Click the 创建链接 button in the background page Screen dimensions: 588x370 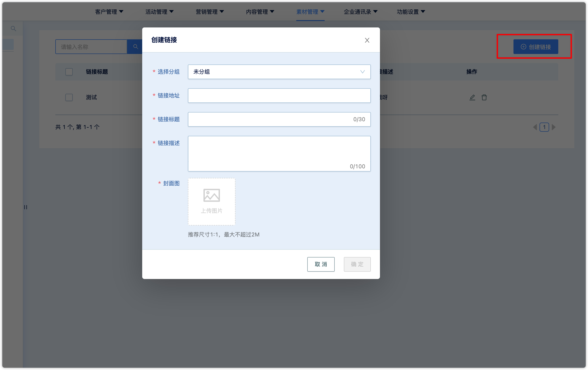(535, 47)
